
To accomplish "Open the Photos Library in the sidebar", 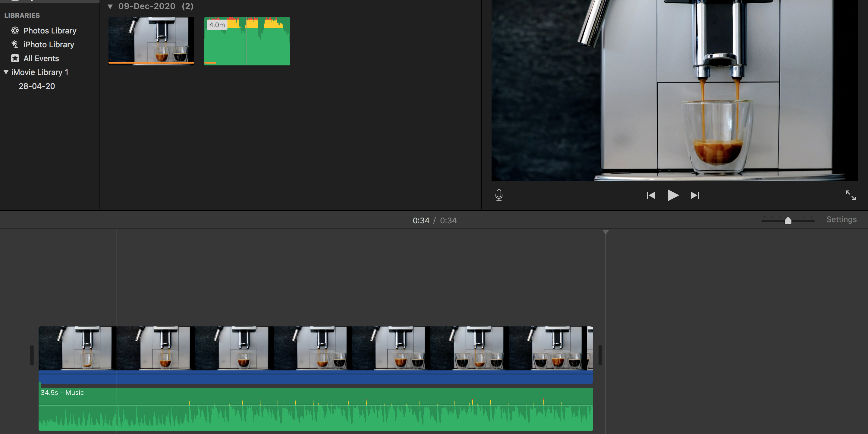I will click(x=49, y=30).
